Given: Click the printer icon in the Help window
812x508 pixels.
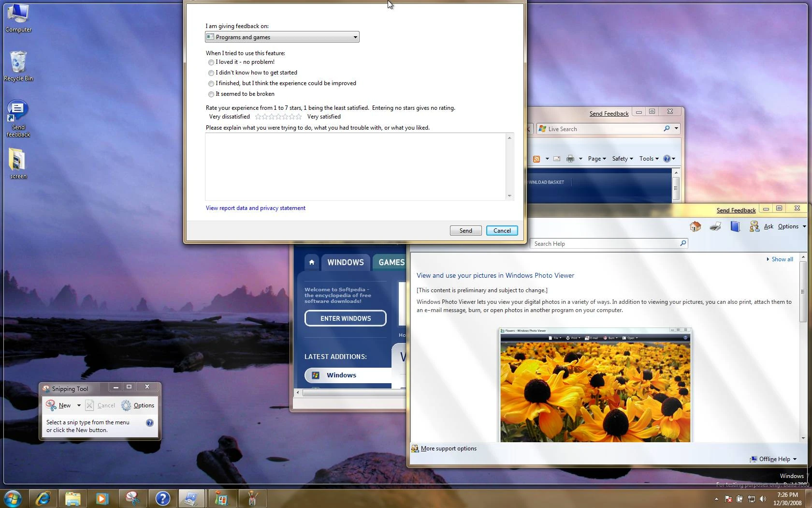Looking at the screenshot, I should (715, 226).
